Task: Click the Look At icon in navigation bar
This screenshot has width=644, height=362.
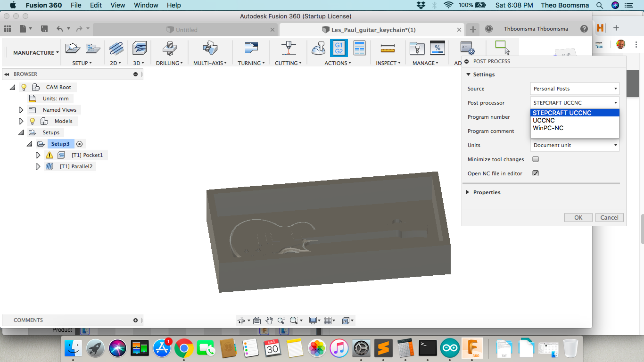Action: (x=257, y=321)
